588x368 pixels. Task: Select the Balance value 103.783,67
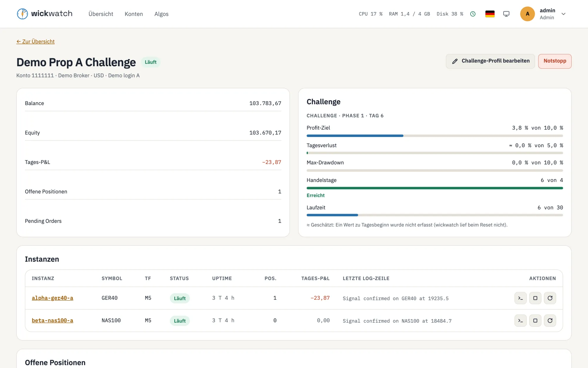click(265, 103)
